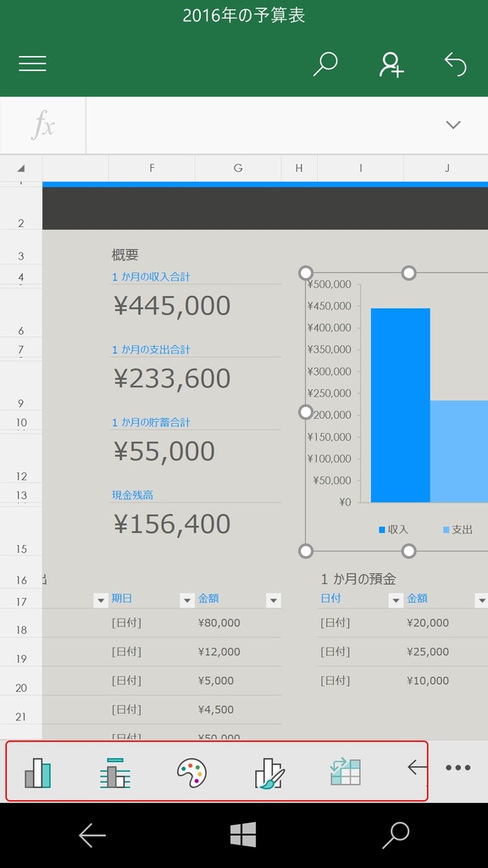Open the chart type bar icon
This screenshot has height=868, width=488.
coord(37,772)
